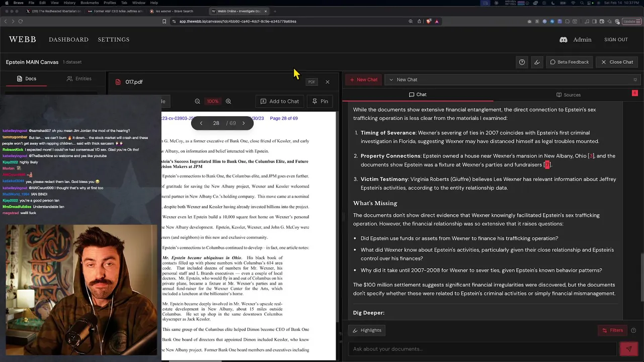Pin the 017.pdf document
644x362 pixels.
coord(320,101)
